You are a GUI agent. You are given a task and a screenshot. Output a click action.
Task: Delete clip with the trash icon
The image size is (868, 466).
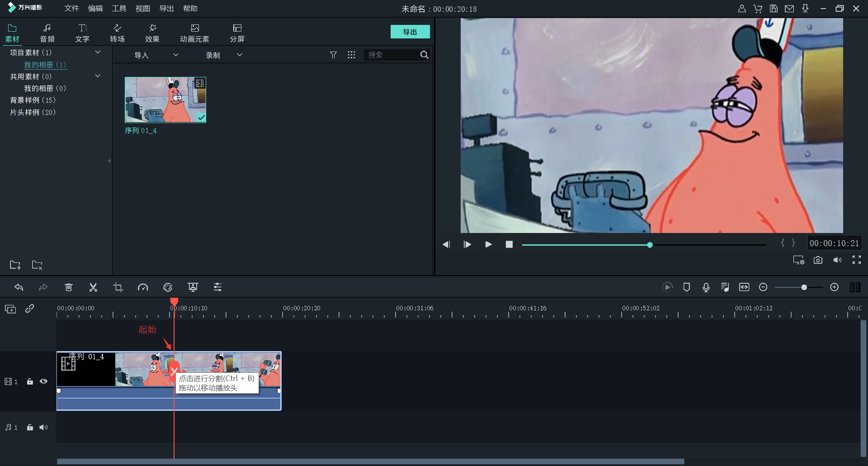69,287
